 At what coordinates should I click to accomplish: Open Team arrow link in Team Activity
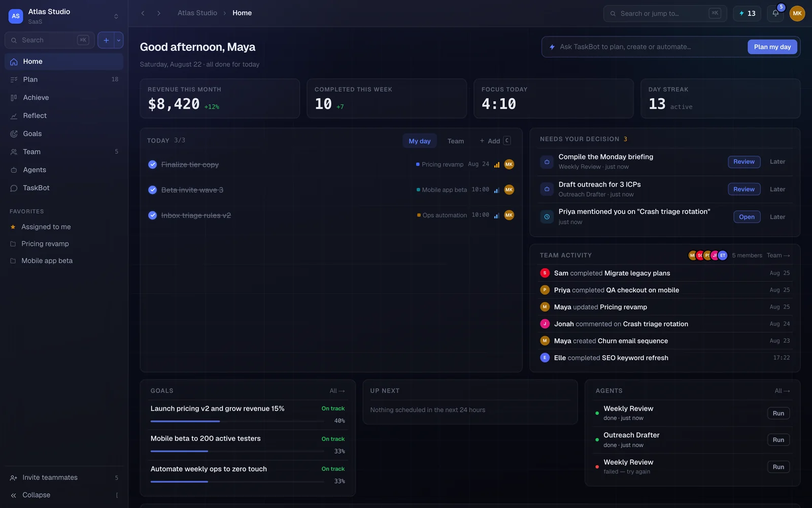778,256
